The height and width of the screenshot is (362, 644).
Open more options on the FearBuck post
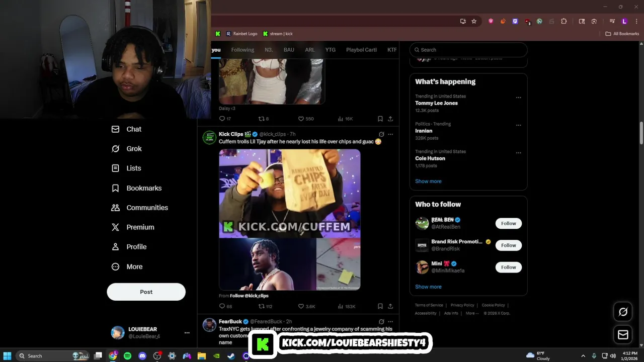point(390,322)
